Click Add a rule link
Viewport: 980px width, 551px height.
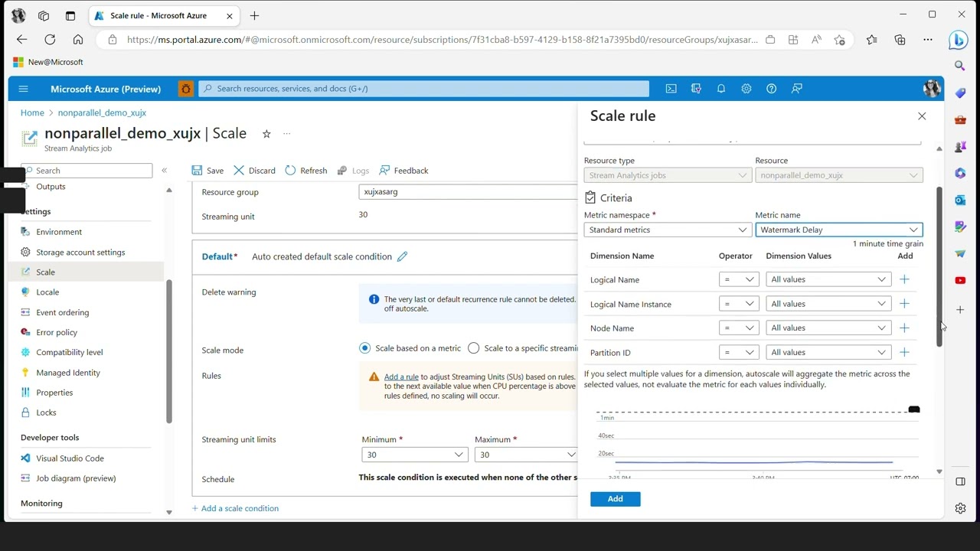[x=401, y=377]
